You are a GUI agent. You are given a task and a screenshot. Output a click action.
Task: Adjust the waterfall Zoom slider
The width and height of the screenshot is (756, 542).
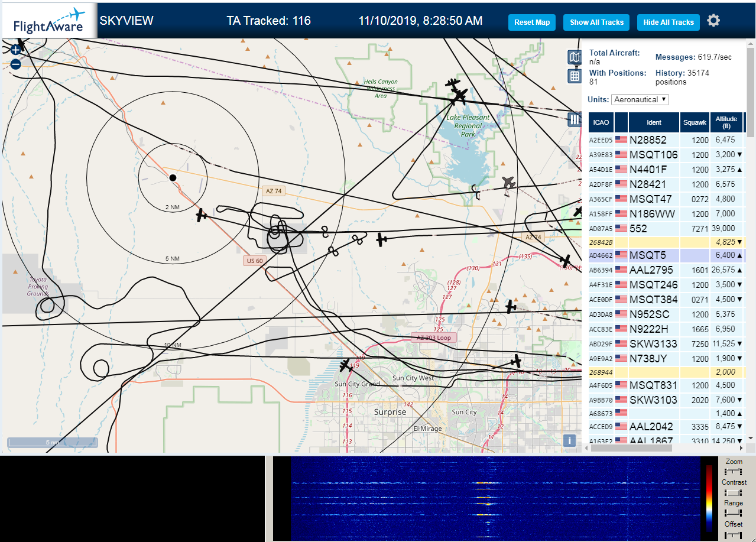734,472
